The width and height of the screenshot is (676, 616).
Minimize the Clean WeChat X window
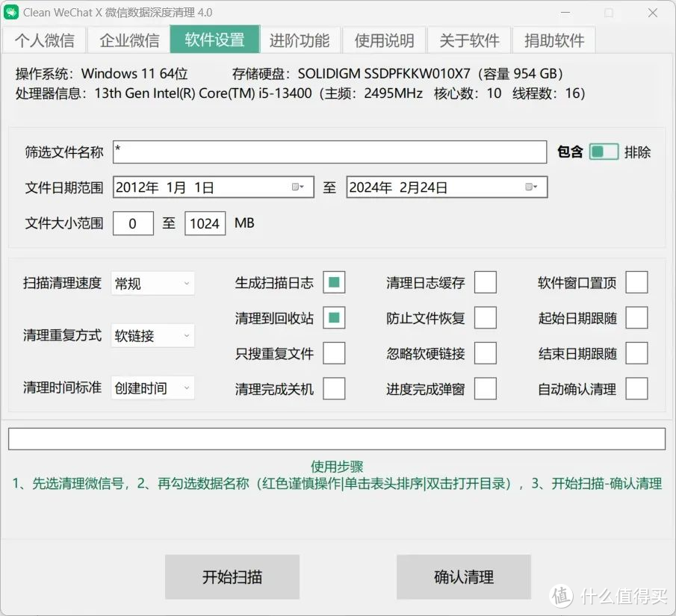(565, 13)
